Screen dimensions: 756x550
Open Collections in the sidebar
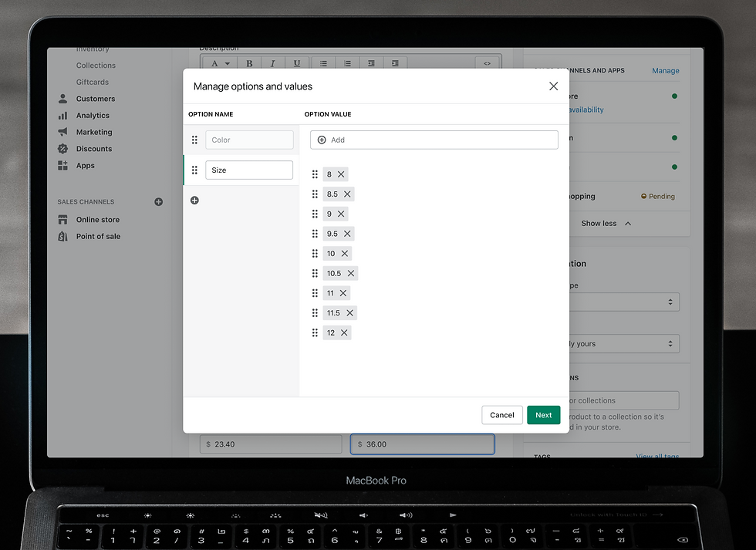[96, 66]
